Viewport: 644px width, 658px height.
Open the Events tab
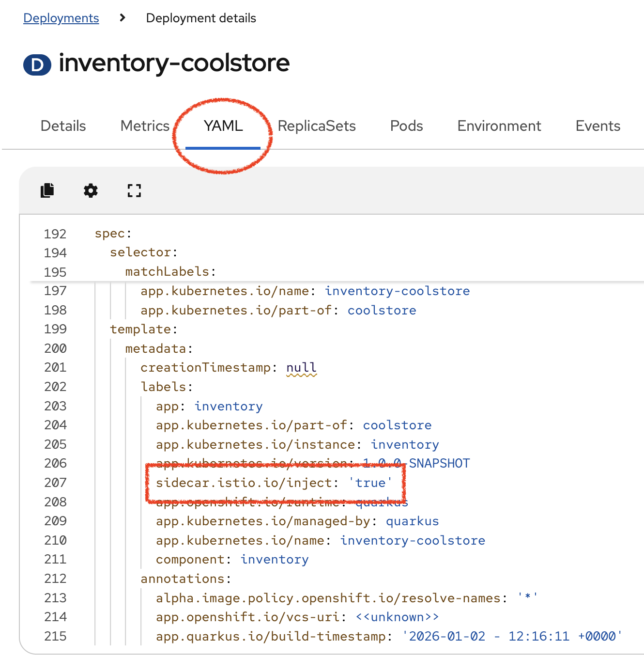click(598, 126)
